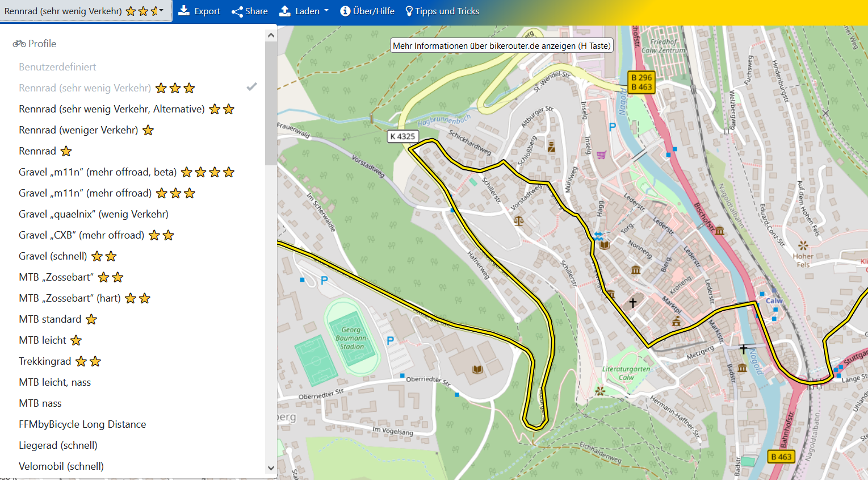Select Gravel m11n (mehr offroad, beta)
The height and width of the screenshot is (480, 868).
coord(127,172)
